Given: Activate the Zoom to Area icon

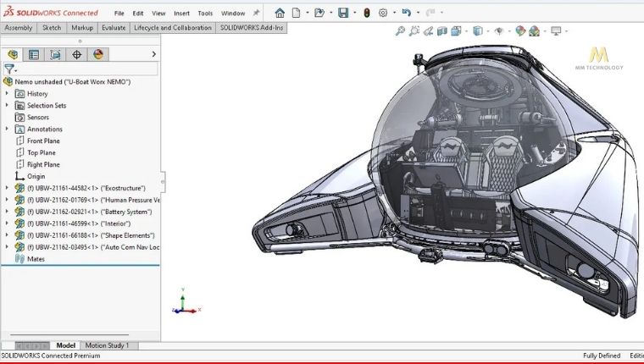Looking at the screenshot, I should tap(414, 31).
